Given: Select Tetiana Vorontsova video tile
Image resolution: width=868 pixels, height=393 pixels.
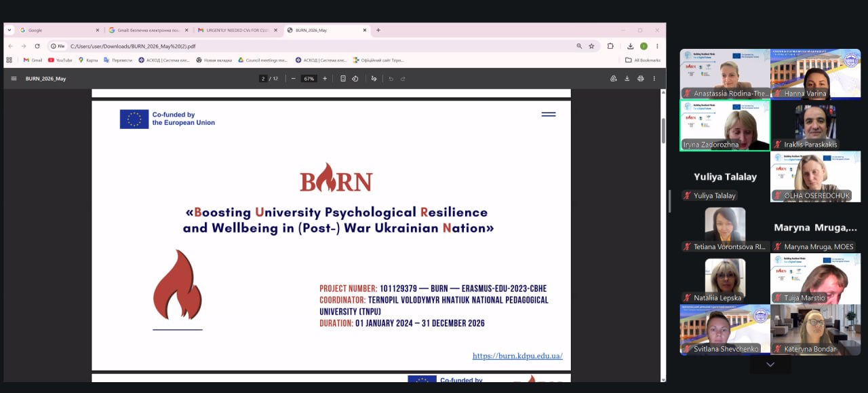Looking at the screenshot, I should coord(725,227).
